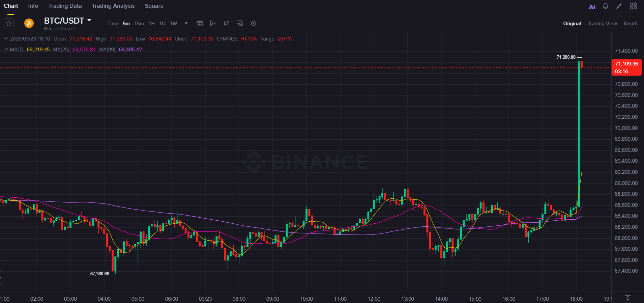Open the more time intervals dropdown arrow
644x303 pixels.
click(186, 23)
